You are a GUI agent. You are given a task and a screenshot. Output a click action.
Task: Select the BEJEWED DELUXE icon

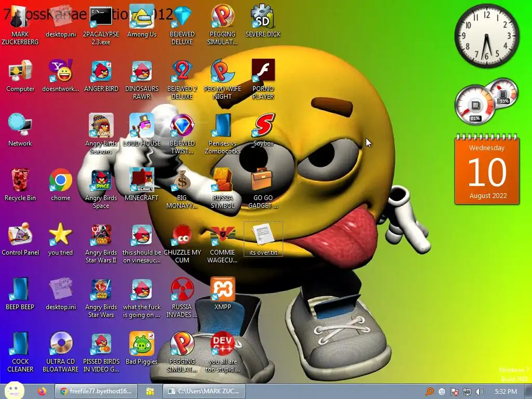[182, 25]
